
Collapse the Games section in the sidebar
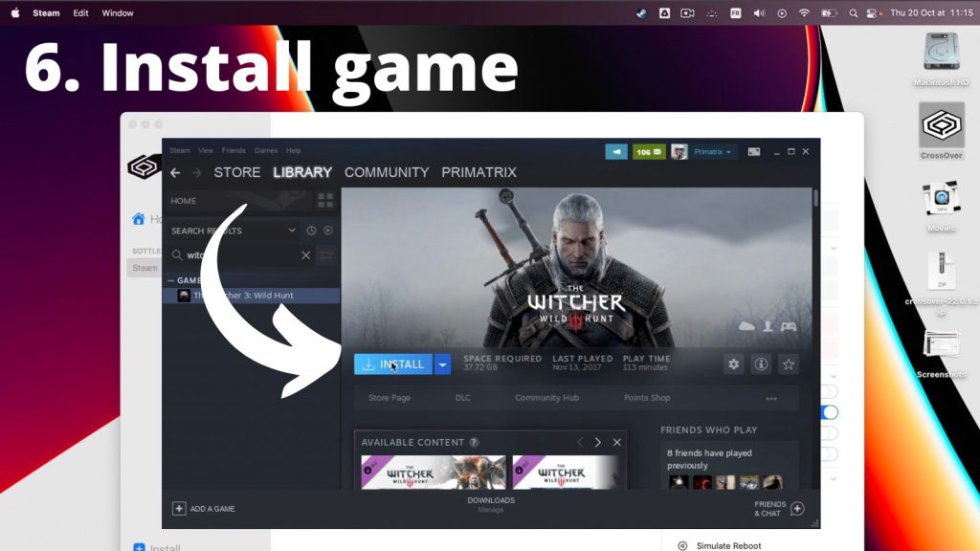[x=174, y=279]
